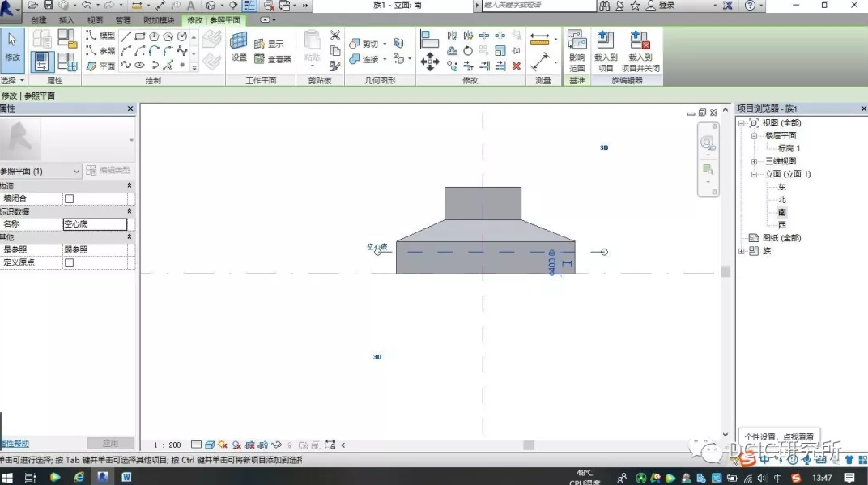Screen dimensions: 868x485
Task: Open the 设置 work plane tool
Action: coord(239,46)
